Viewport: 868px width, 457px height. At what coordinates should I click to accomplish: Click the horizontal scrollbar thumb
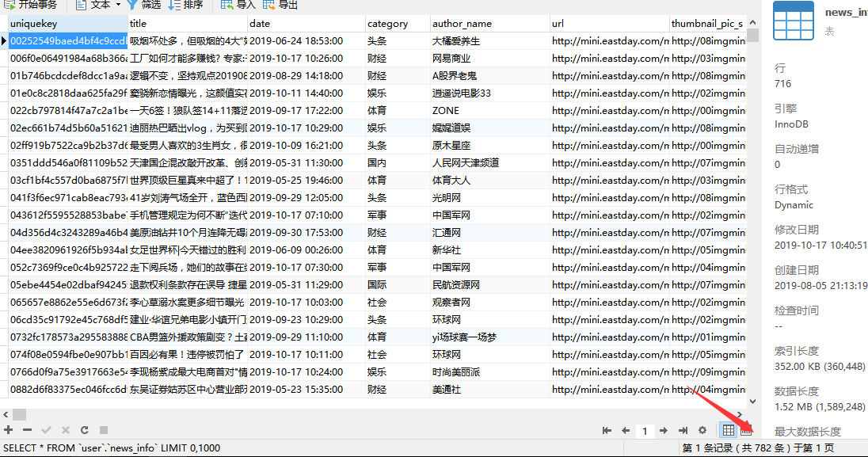pos(19,414)
